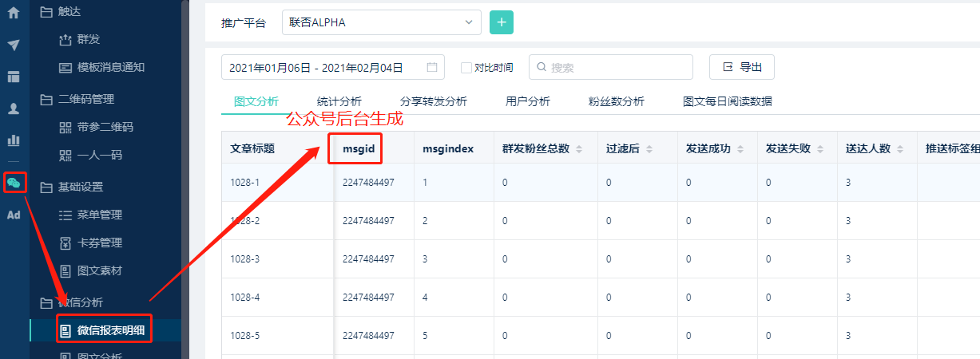The image size is (980, 359).
Task: Open the date range picker field
Action: click(333, 68)
